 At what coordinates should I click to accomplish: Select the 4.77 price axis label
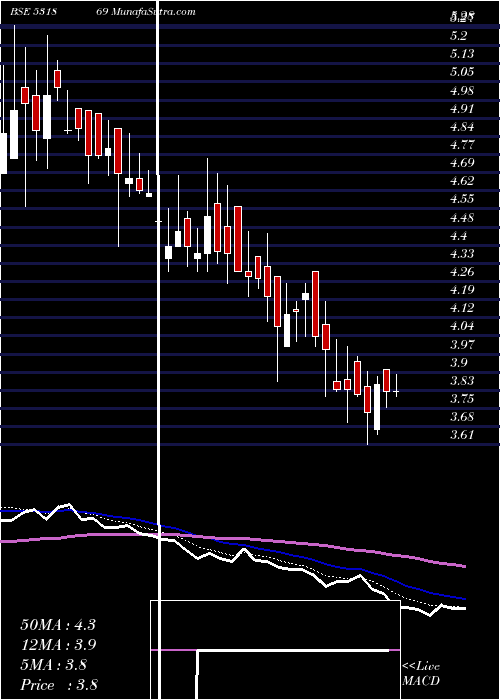click(x=462, y=145)
